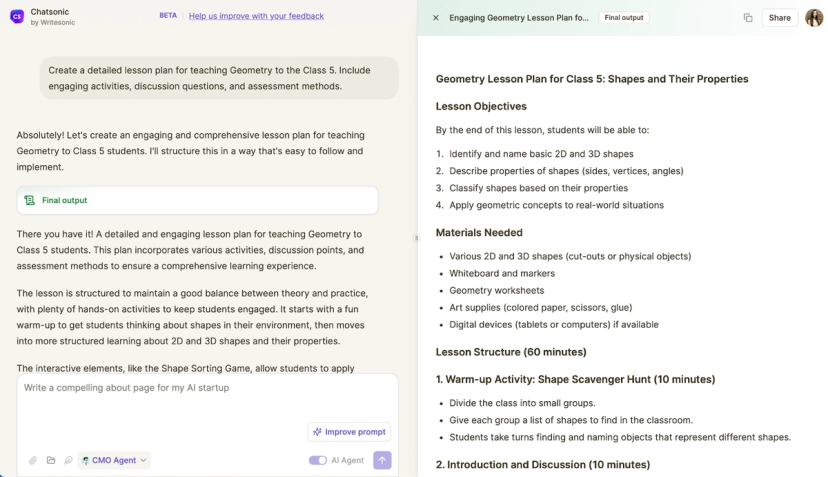The height and width of the screenshot is (477, 828).
Task: Click the Lesson Structure (60 minutes) heading
Action: 511,352
